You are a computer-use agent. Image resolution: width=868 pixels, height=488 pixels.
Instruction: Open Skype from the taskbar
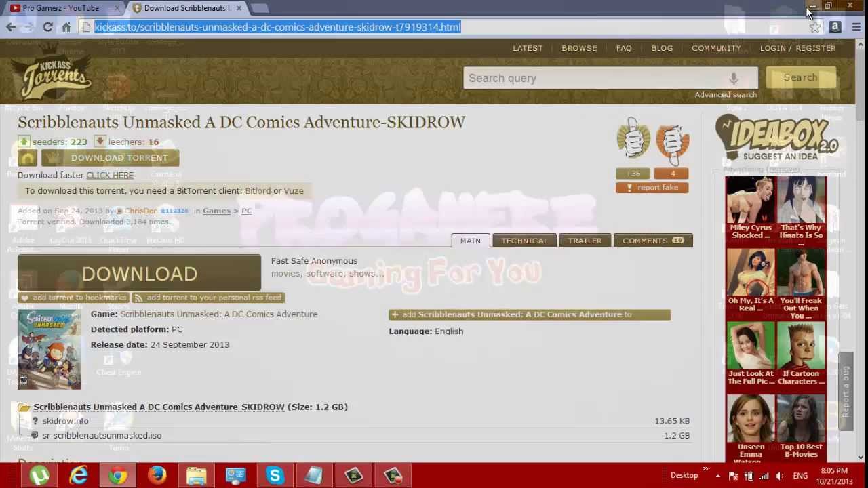(x=275, y=476)
